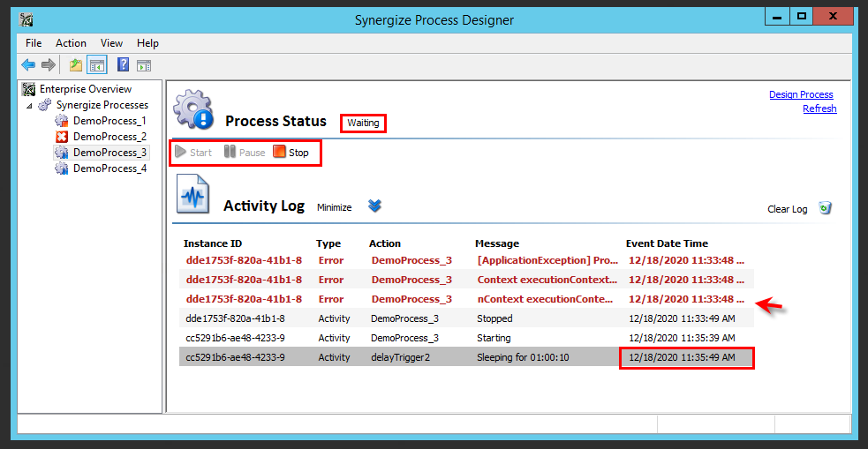The image size is (868, 449).
Task: Click the 'Waiting' process status text
Action: (363, 123)
